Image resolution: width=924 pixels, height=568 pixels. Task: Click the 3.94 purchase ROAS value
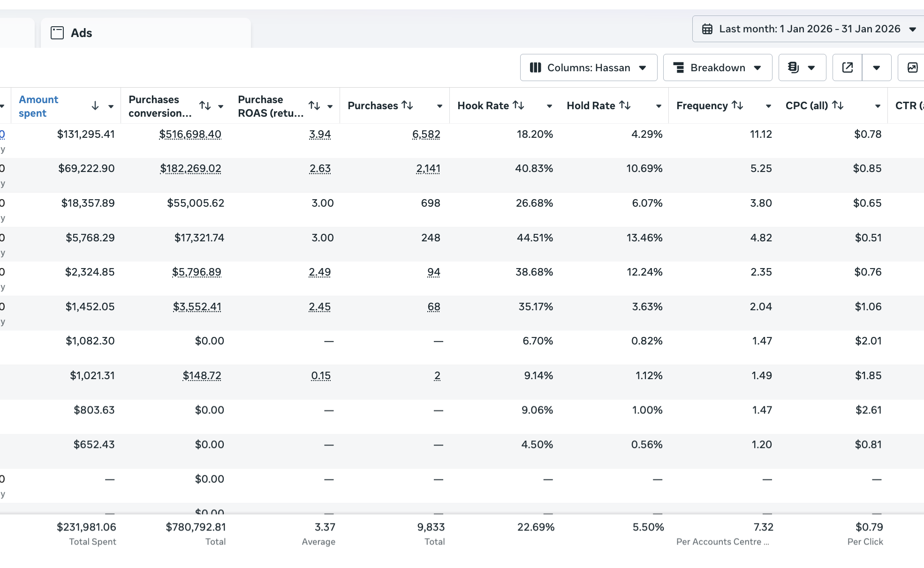tap(320, 135)
